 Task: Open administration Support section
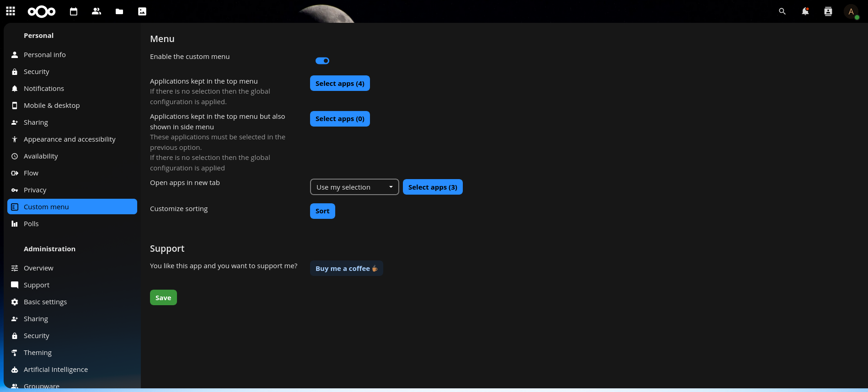tap(72, 285)
